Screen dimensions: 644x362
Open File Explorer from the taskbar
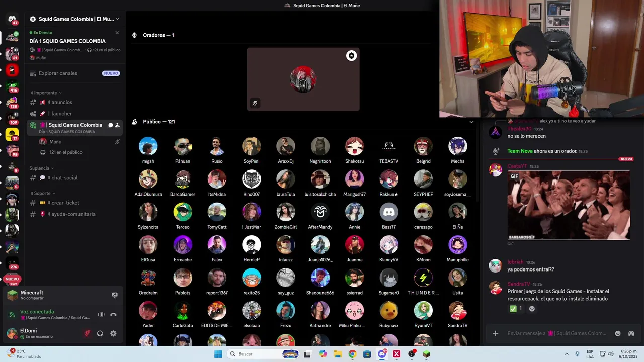[338, 354]
